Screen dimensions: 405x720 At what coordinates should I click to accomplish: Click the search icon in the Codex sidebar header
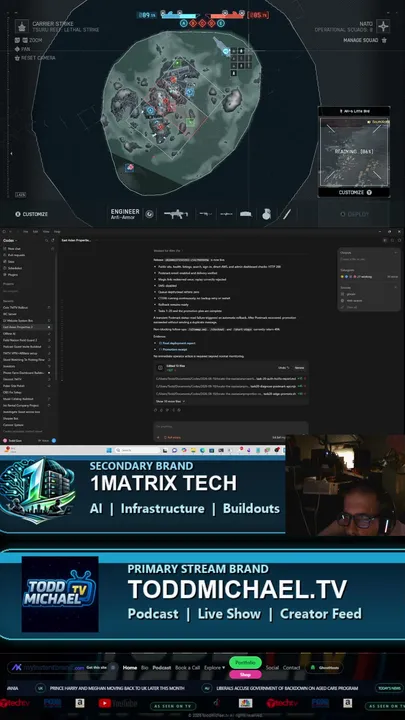(x=46, y=240)
